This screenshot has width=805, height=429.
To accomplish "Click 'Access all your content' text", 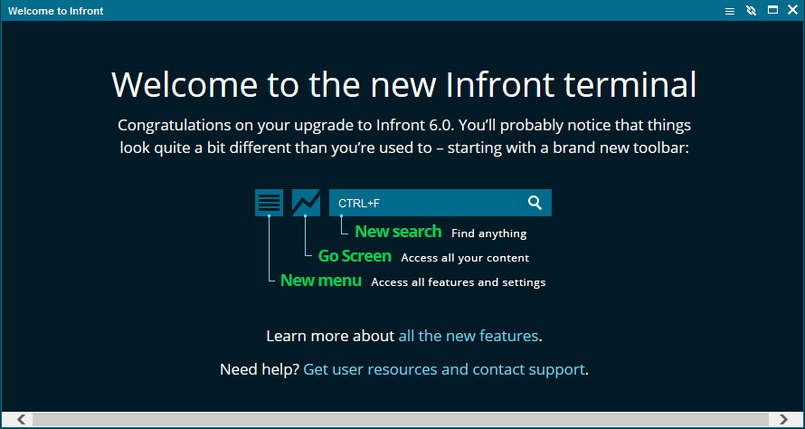I will point(465,258).
